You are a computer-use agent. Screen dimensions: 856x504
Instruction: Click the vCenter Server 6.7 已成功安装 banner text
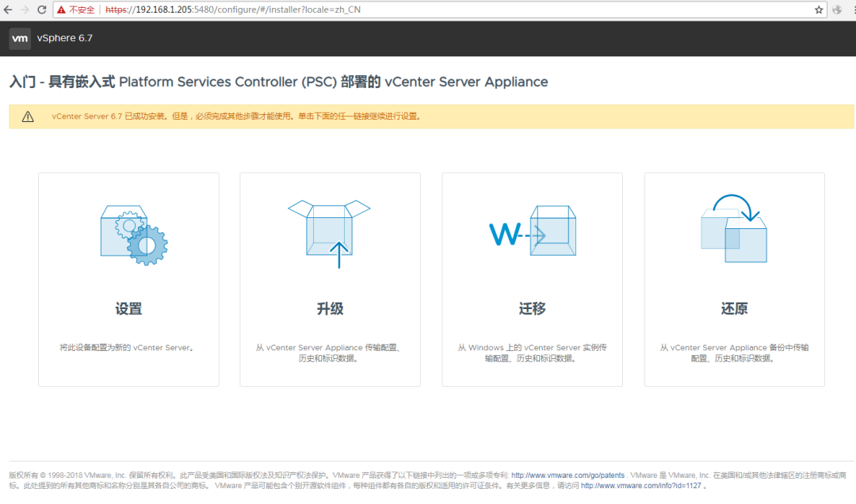[x=236, y=116]
